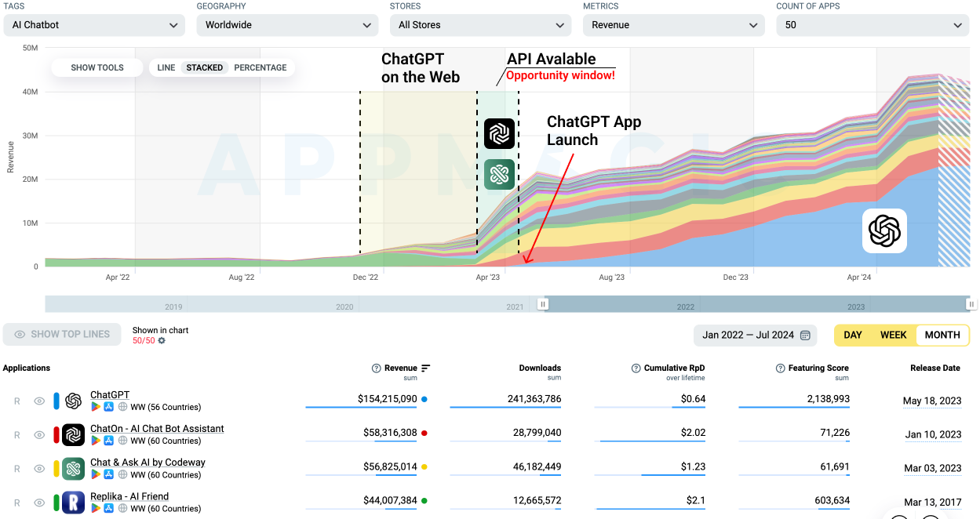Open the Count of Apps dropdown
The width and height of the screenshot is (980, 519).
click(x=873, y=25)
